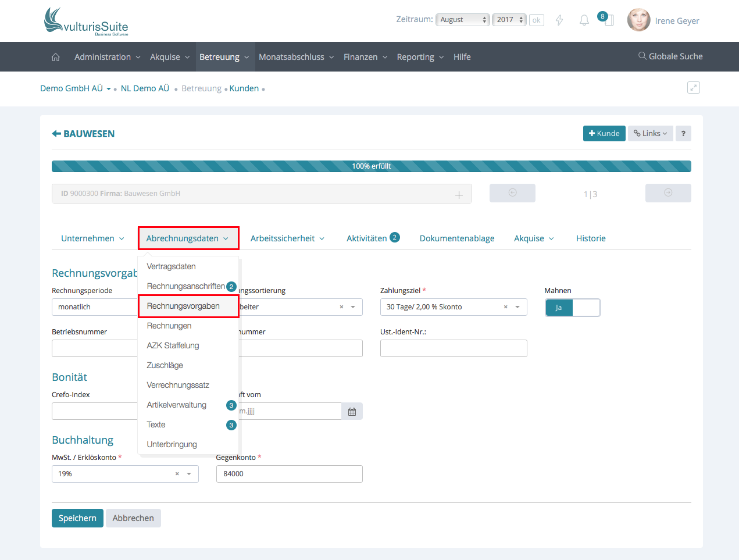Screen dimensions: 739x560
Task: Click the fullscreen expand icon
Action: click(x=693, y=88)
